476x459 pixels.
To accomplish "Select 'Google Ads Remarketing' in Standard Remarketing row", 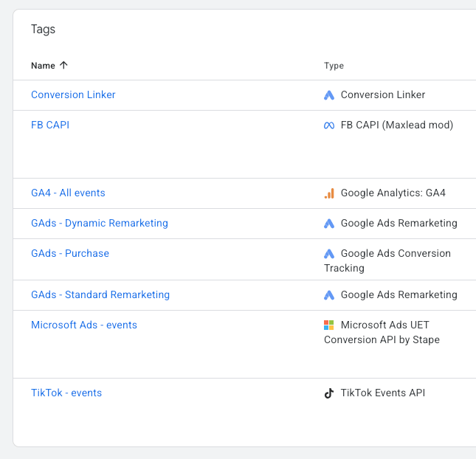I will [x=399, y=294].
